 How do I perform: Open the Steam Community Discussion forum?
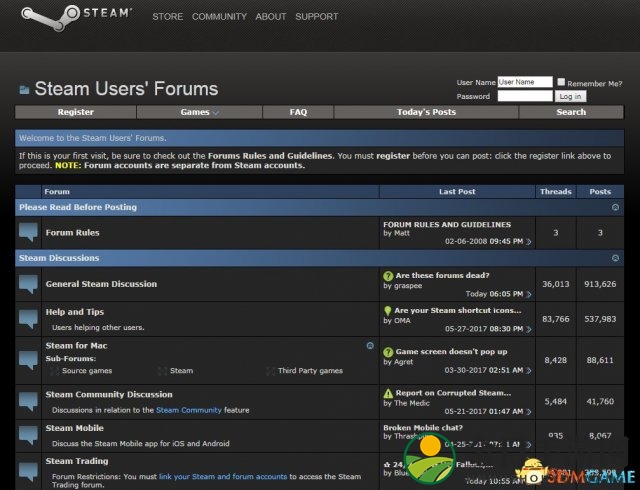(109, 395)
